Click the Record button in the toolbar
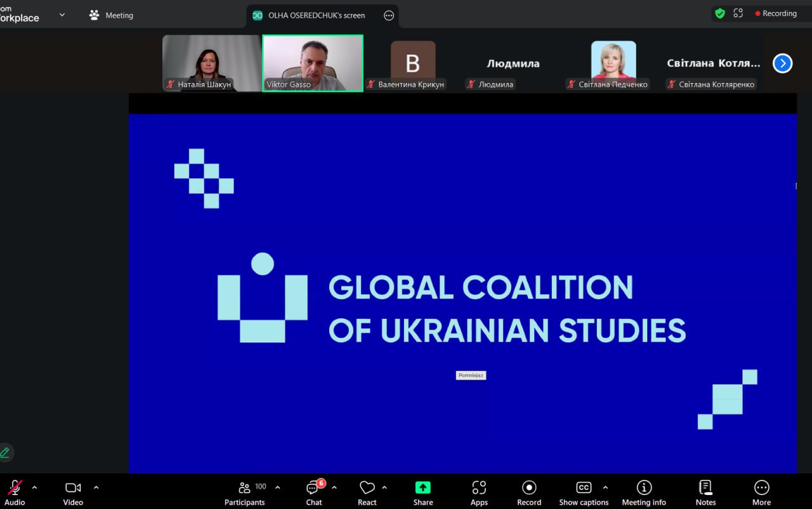Image resolution: width=812 pixels, height=509 pixels. (x=529, y=493)
